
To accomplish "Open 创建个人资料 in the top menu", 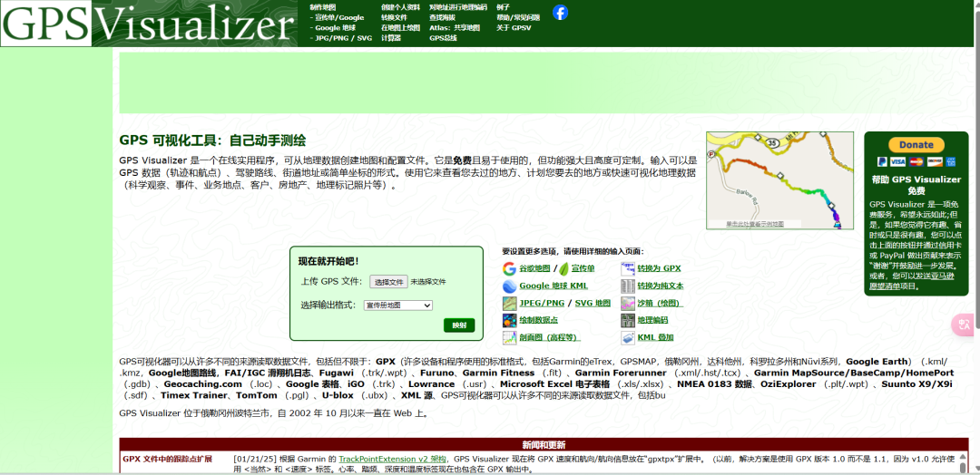I will coord(401,7).
